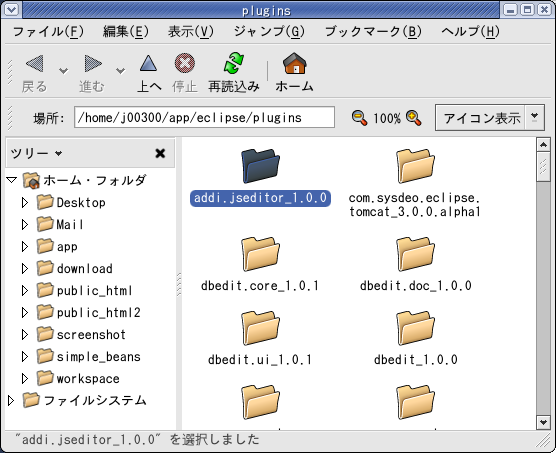556x453 pixels.
Task: Open the ブックマーク(B) menu
Action: click(373, 32)
